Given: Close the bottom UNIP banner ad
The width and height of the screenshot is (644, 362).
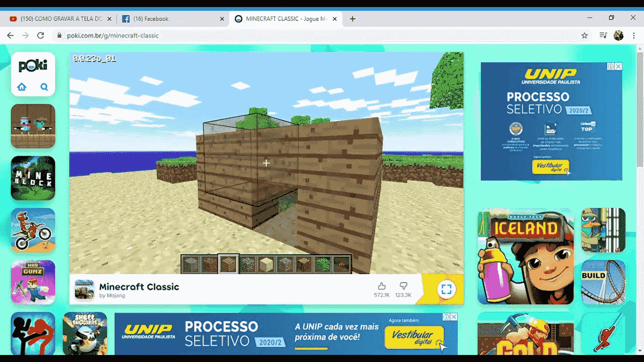Looking at the screenshot, I should click(454, 317).
